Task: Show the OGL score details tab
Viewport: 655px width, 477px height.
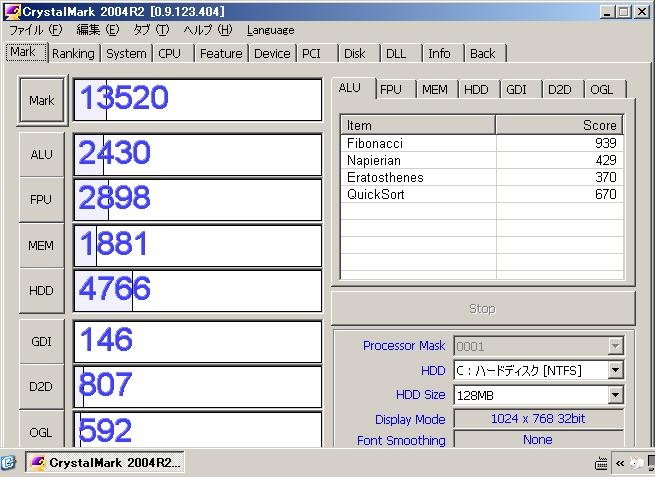Action: coord(602,89)
